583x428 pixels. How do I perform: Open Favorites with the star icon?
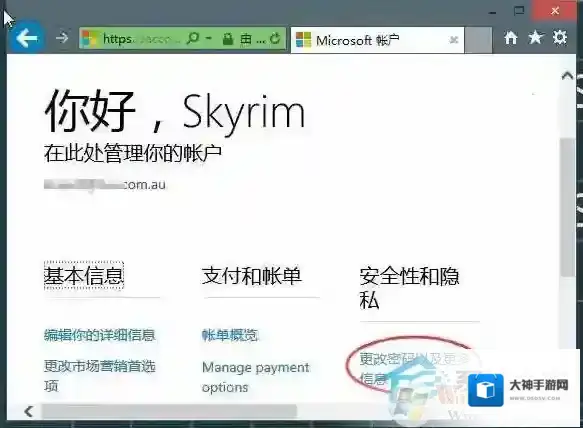pyautogui.click(x=535, y=37)
